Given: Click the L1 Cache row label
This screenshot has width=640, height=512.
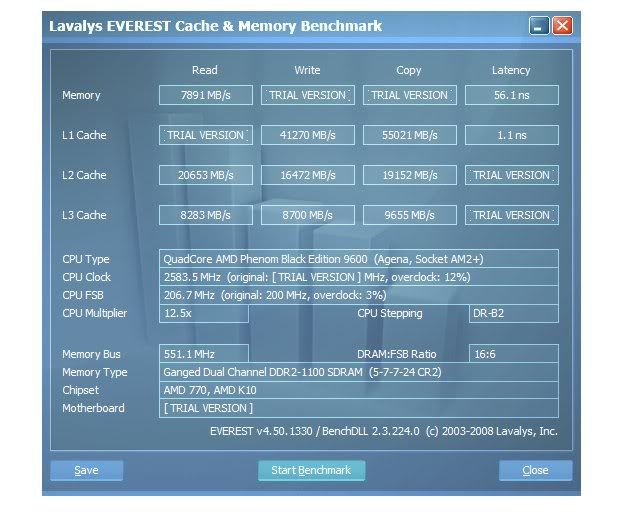Looking at the screenshot, I should (x=84, y=135).
